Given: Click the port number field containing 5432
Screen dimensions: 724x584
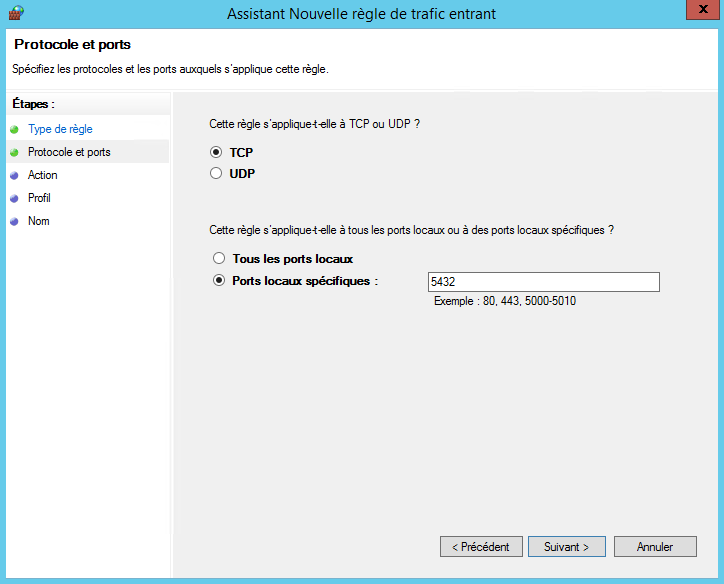Looking at the screenshot, I should (543, 282).
